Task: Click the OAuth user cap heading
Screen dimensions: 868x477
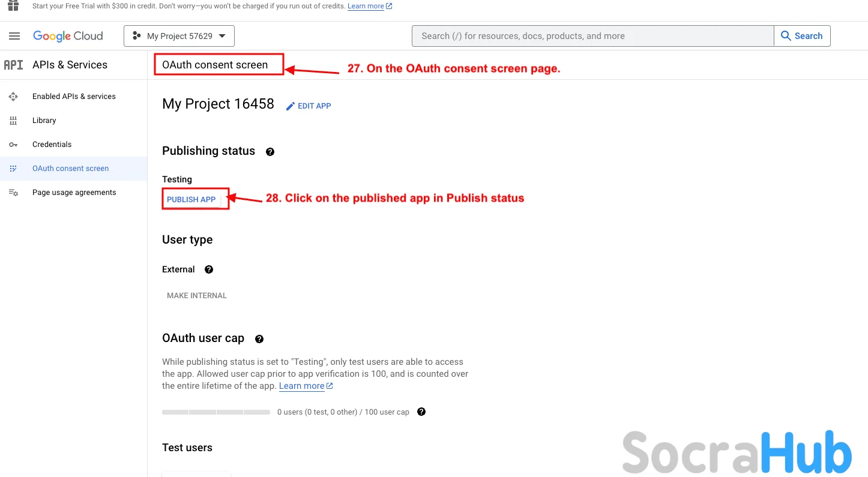Action: pyautogui.click(x=203, y=338)
